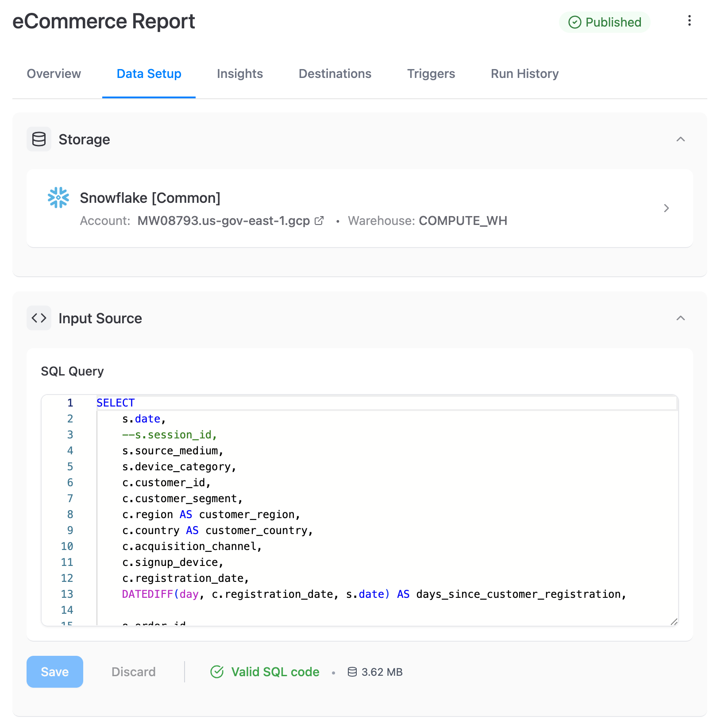Viewport: 717px width, 728px height.
Task: Collapse the Storage section
Action: 680,139
